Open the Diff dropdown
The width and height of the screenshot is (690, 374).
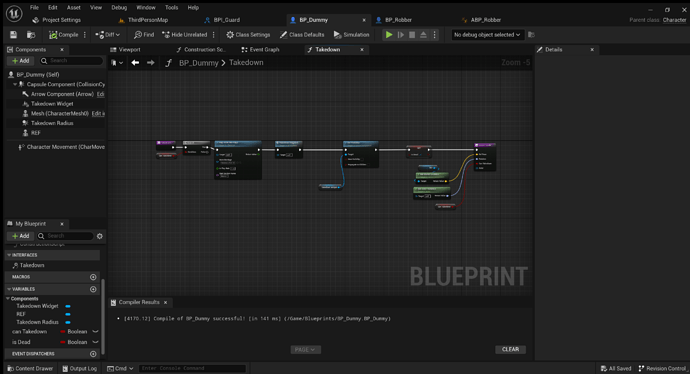point(108,35)
